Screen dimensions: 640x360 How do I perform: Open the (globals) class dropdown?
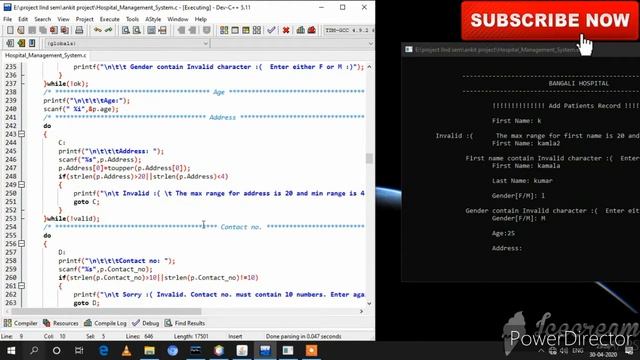pyautogui.click(x=127, y=43)
